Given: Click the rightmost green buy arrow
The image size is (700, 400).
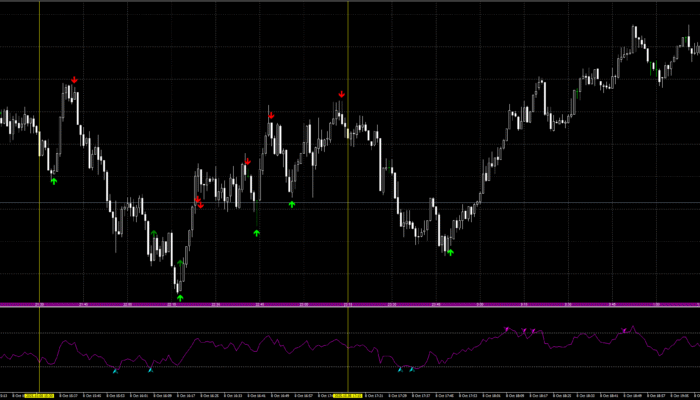Looking at the screenshot, I should [x=450, y=253].
